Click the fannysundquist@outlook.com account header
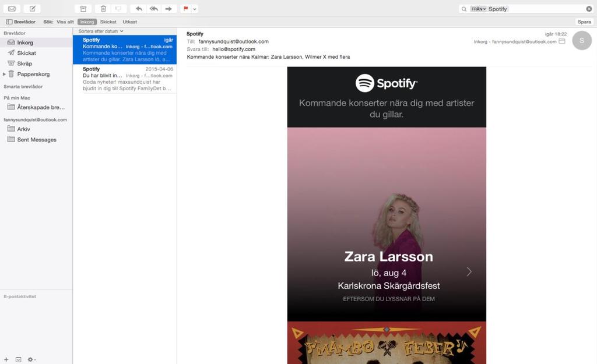 tap(35, 119)
